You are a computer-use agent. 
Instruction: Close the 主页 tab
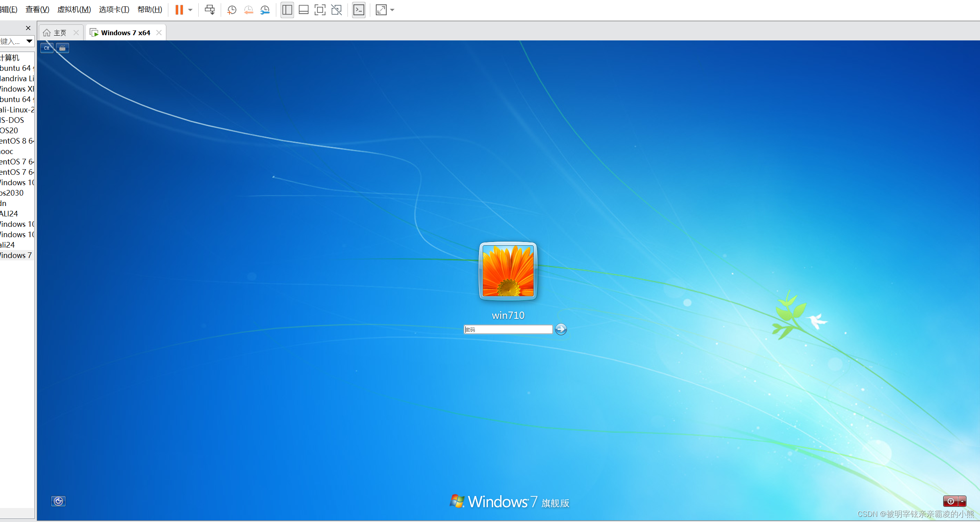tap(76, 33)
